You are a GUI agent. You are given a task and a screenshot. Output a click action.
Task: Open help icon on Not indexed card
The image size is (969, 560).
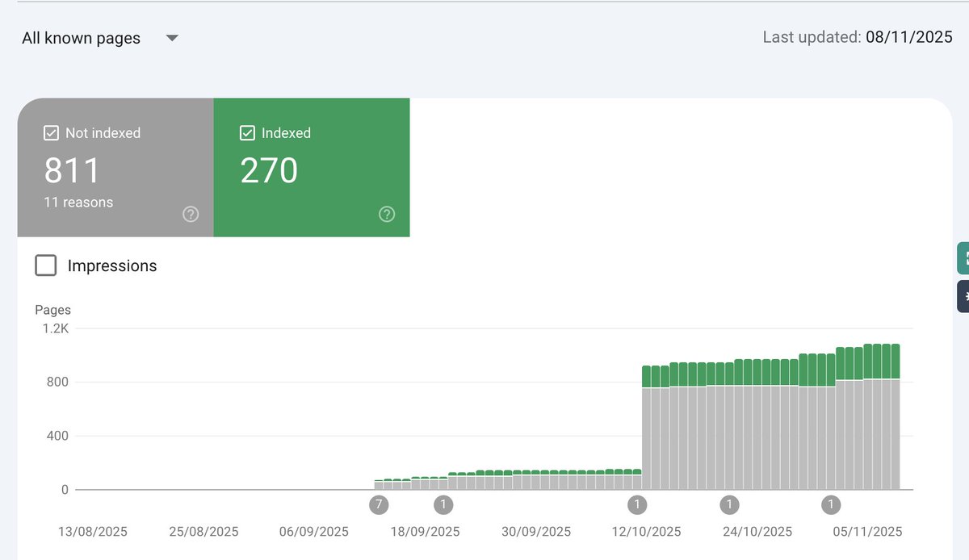click(x=191, y=214)
